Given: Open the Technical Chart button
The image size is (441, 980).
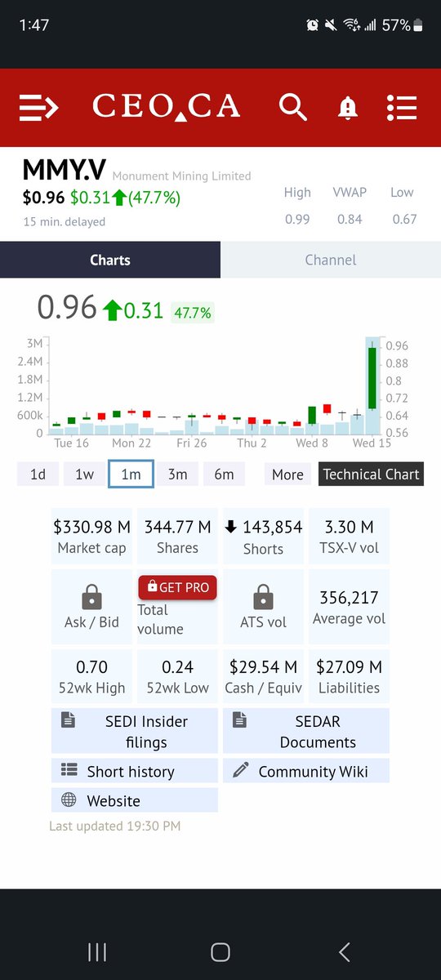Looking at the screenshot, I should [371, 474].
